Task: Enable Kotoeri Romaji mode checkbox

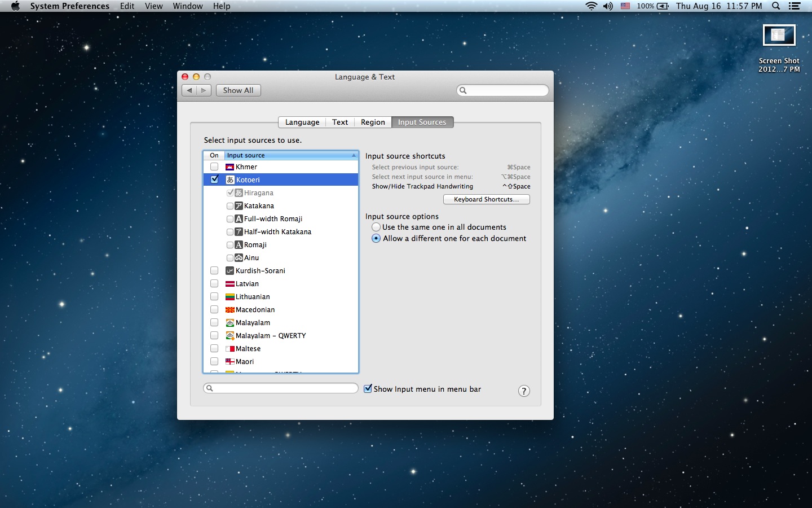Action: click(230, 245)
